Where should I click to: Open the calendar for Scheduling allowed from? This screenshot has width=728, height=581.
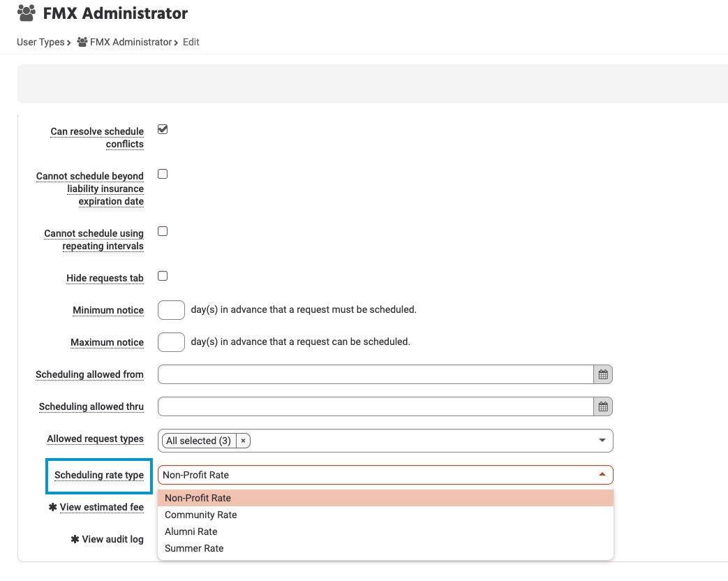[x=602, y=374]
